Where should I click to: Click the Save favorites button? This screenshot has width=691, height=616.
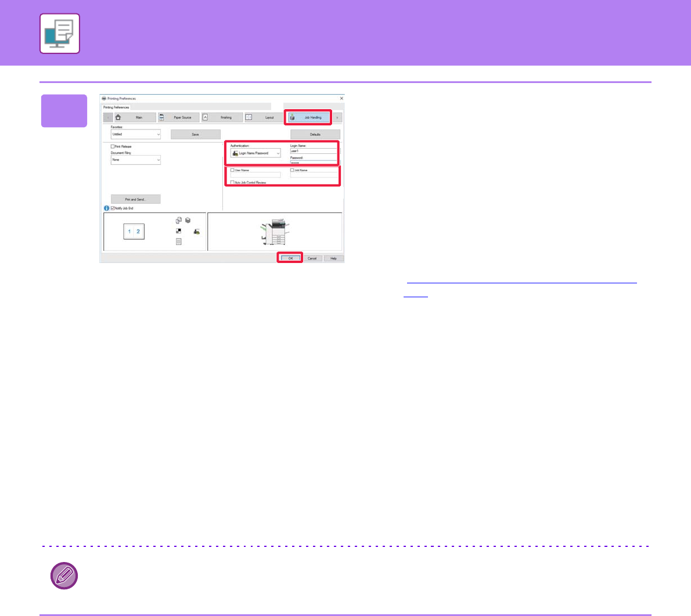pos(195,134)
